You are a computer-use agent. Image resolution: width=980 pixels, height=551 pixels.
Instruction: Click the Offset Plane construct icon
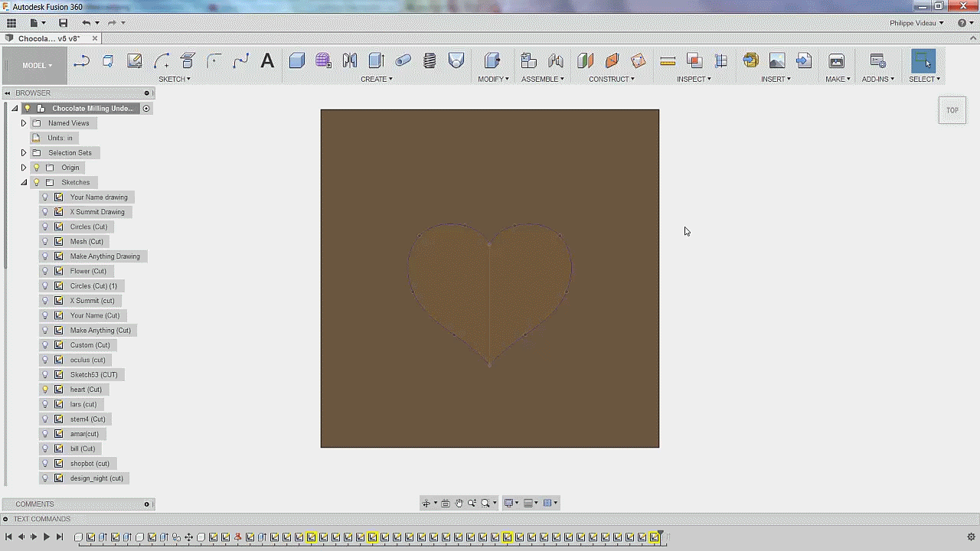[586, 61]
